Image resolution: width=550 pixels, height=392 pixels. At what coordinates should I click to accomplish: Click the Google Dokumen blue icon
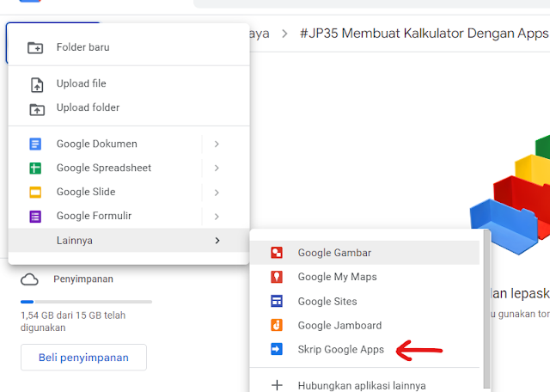click(35, 144)
